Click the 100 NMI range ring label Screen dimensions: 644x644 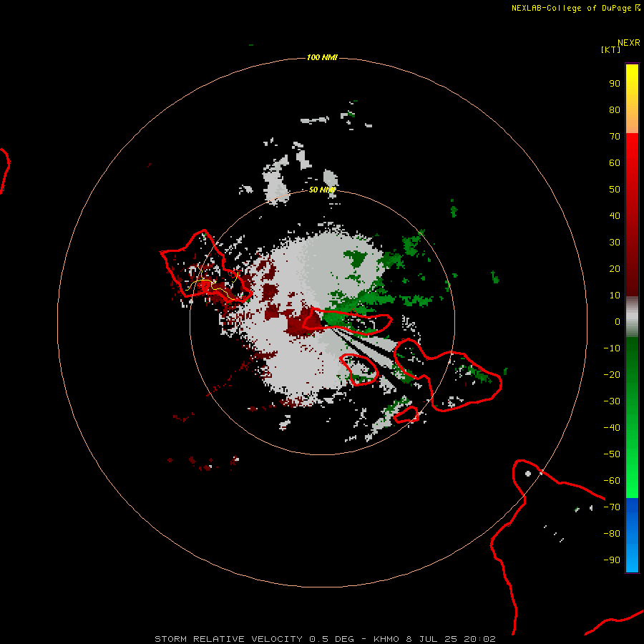point(322,57)
